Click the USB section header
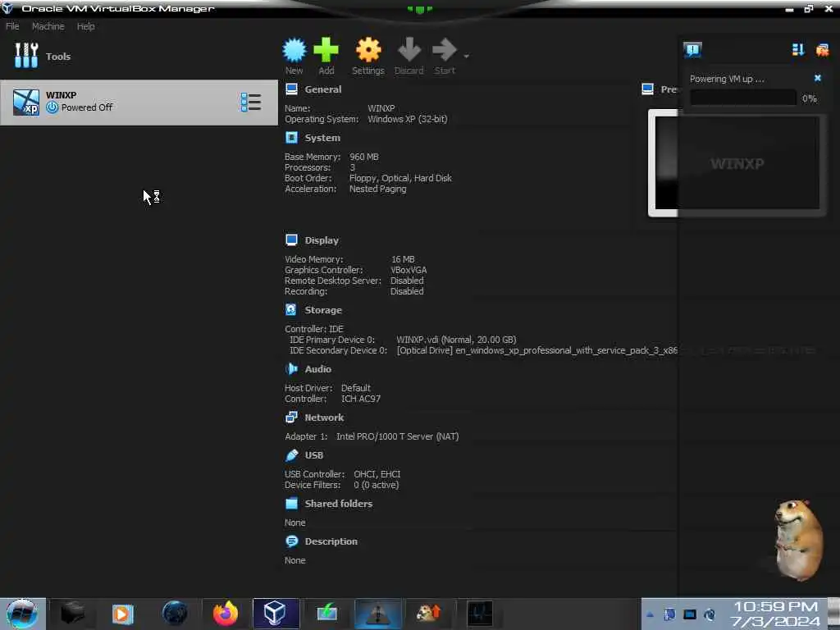The width and height of the screenshot is (840, 630). click(x=314, y=455)
